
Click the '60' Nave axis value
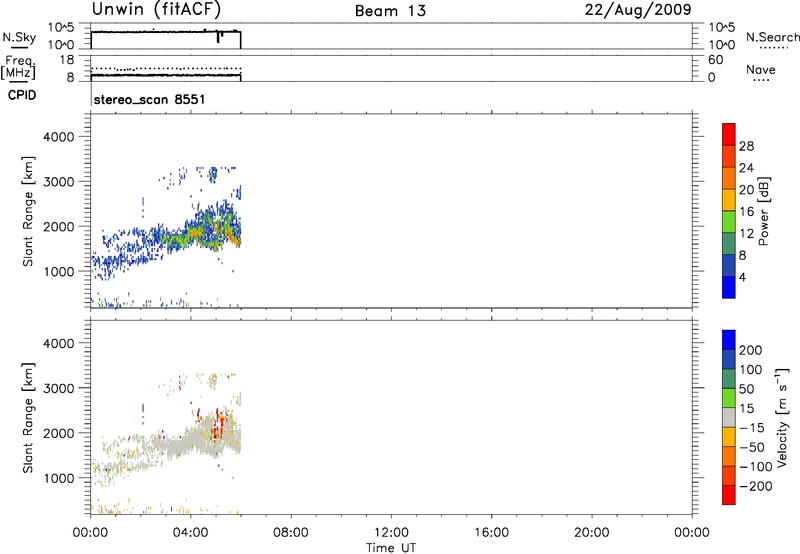tap(715, 60)
